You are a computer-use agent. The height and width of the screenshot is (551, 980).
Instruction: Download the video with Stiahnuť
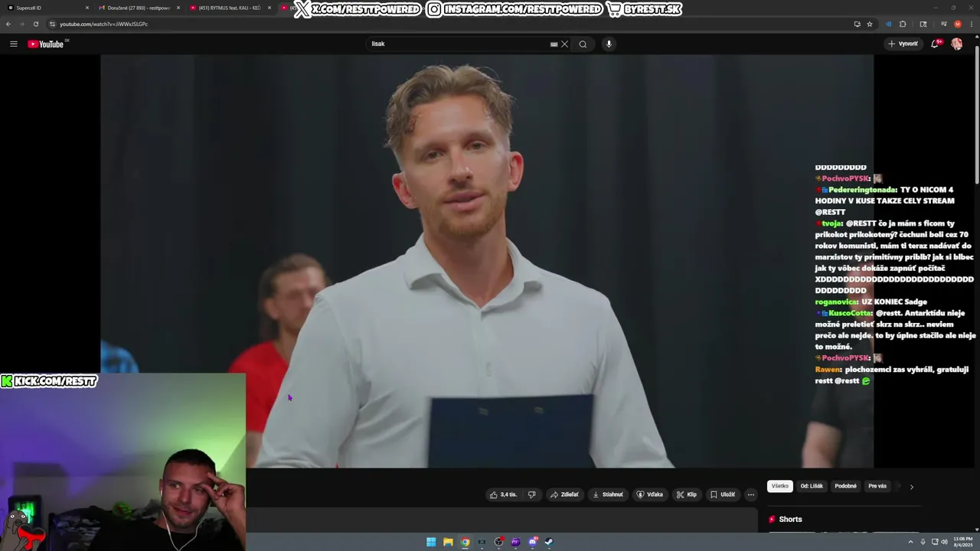coord(608,494)
